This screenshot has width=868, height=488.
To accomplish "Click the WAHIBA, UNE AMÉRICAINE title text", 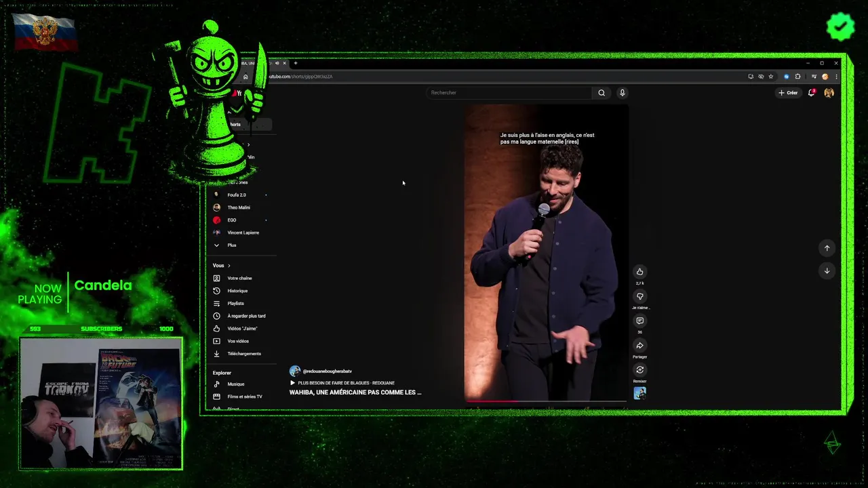I will pos(355,392).
